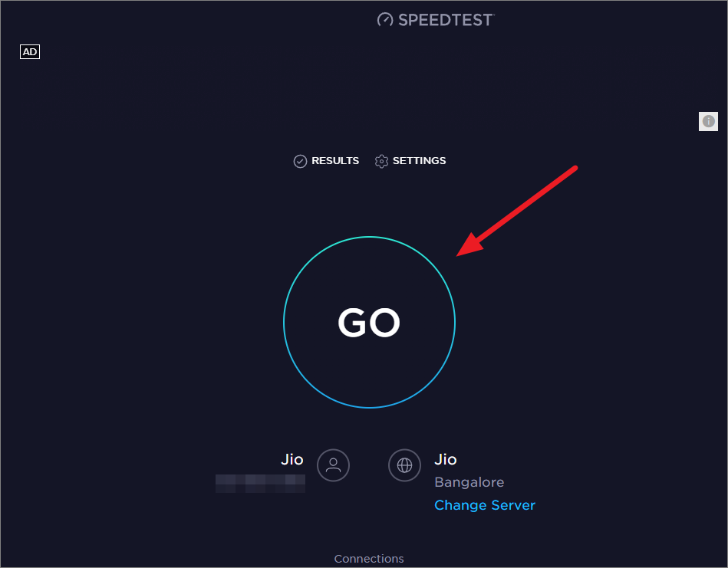Select the user profile circle icon
The image size is (728, 568).
click(333, 465)
